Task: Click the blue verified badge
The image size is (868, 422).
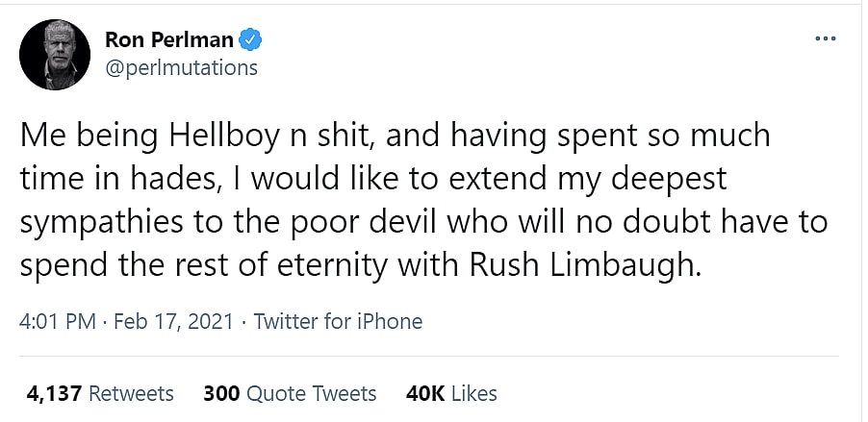Action: (x=252, y=41)
